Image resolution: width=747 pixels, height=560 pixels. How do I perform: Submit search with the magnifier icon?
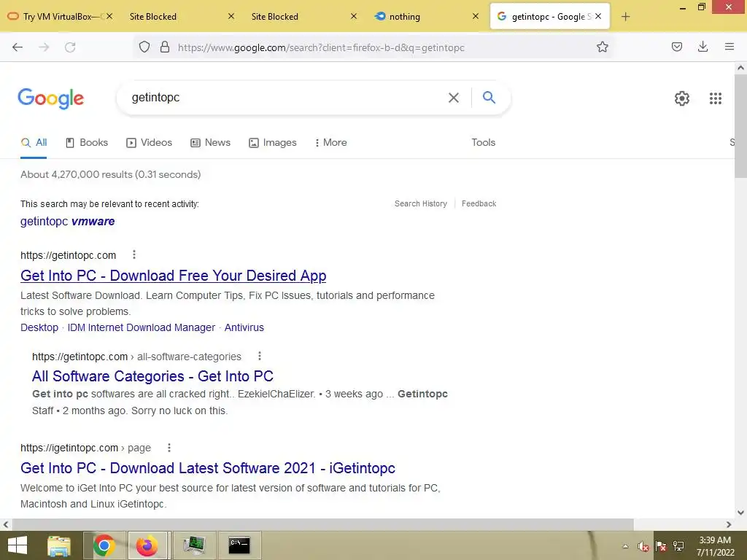pyautogui.click(x=489, y=98)
